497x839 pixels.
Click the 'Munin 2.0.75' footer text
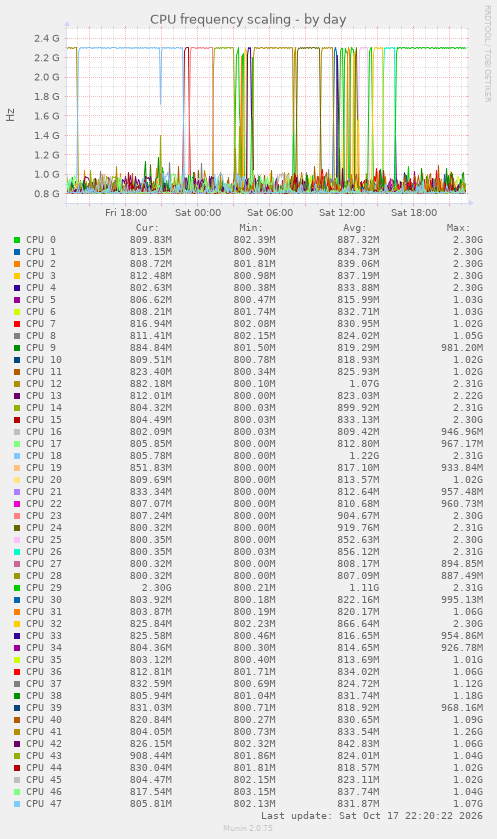248,828
